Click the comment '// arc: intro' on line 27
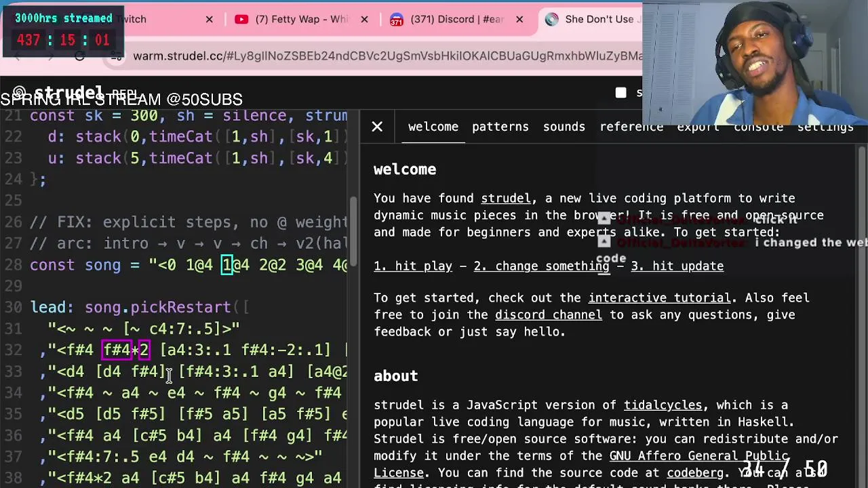 (189, 243)
